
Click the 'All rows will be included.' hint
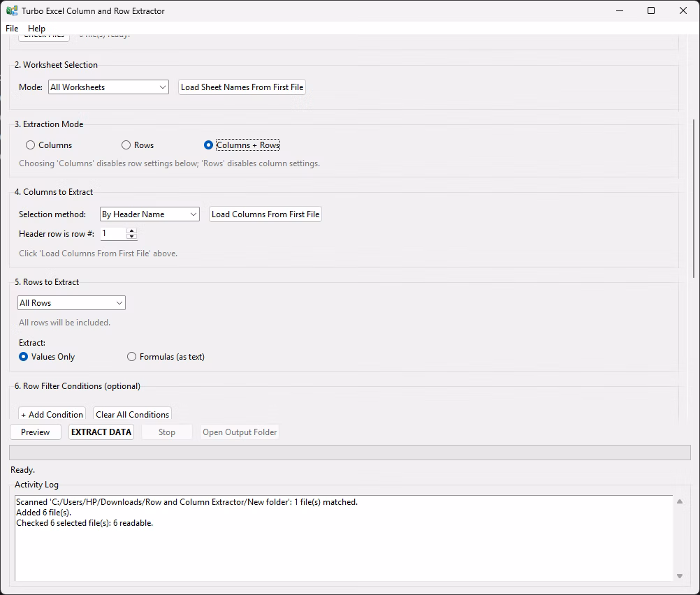pos(65,322)
